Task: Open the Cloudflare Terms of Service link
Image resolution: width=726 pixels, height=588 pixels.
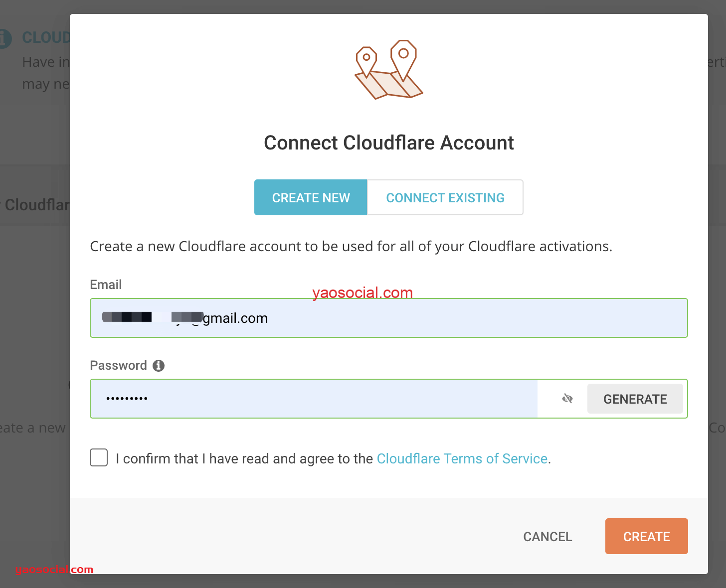Action: [x=462, y=458]
